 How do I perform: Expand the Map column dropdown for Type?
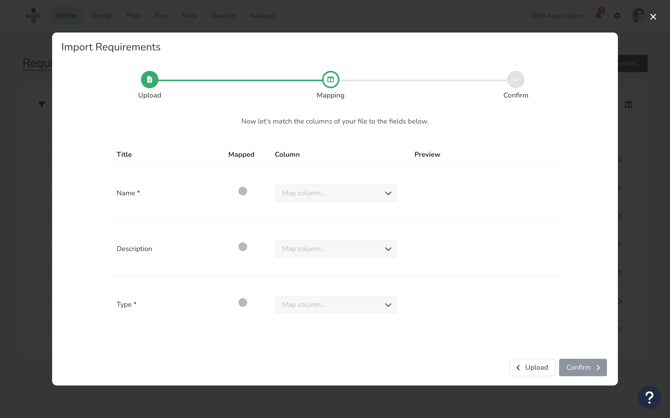click(x=335, y=305)
